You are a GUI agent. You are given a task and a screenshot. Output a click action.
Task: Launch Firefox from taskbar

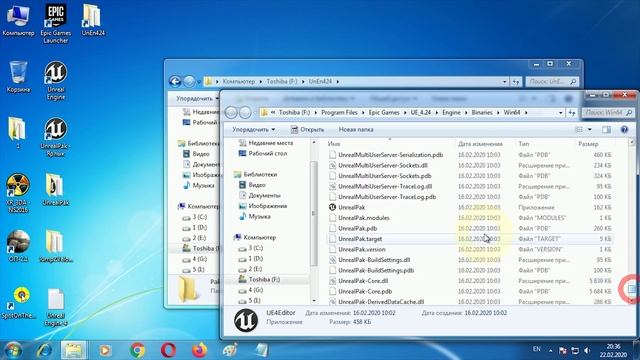tap(199, 350)
